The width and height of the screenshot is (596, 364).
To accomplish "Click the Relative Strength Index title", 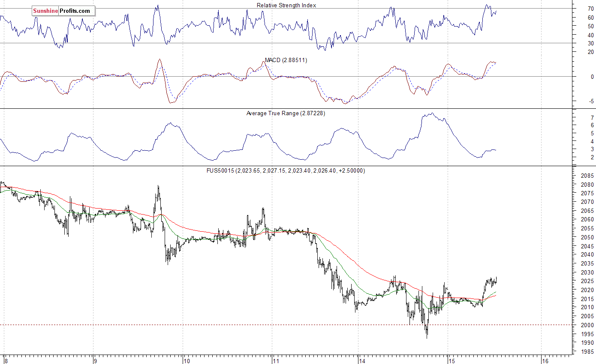I will click(286, 5).
